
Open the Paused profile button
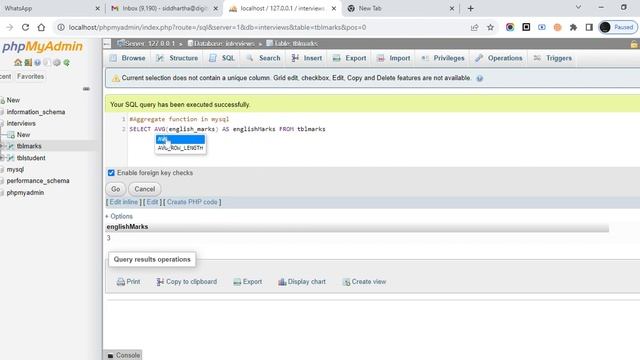pos(618,27)
